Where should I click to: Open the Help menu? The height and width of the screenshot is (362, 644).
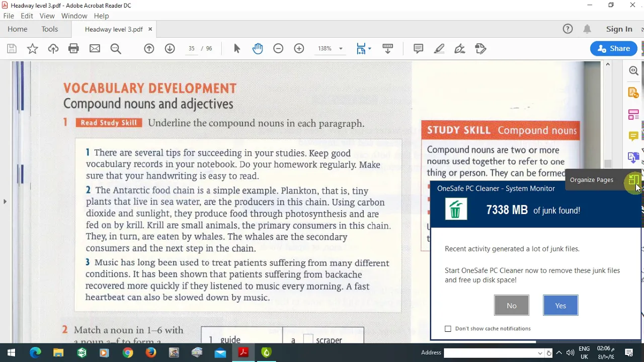[x=101, y=16]
